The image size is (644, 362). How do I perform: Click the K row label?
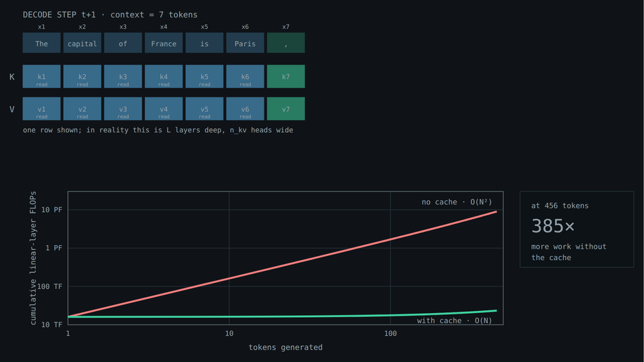tap(12, 76)
